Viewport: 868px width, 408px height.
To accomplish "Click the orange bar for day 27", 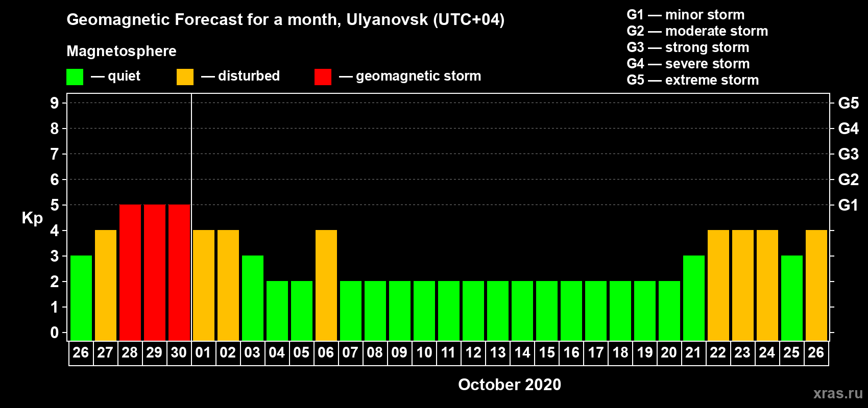I will pos(106,286).
